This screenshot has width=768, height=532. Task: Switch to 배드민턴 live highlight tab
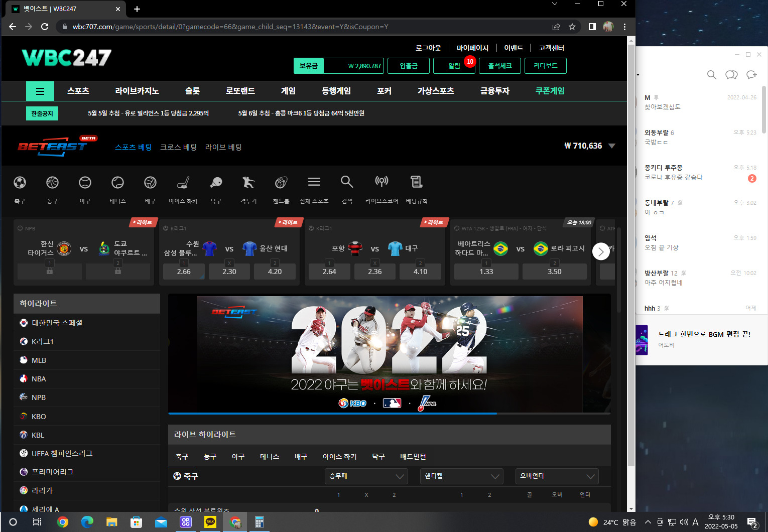tap(413, 456)
